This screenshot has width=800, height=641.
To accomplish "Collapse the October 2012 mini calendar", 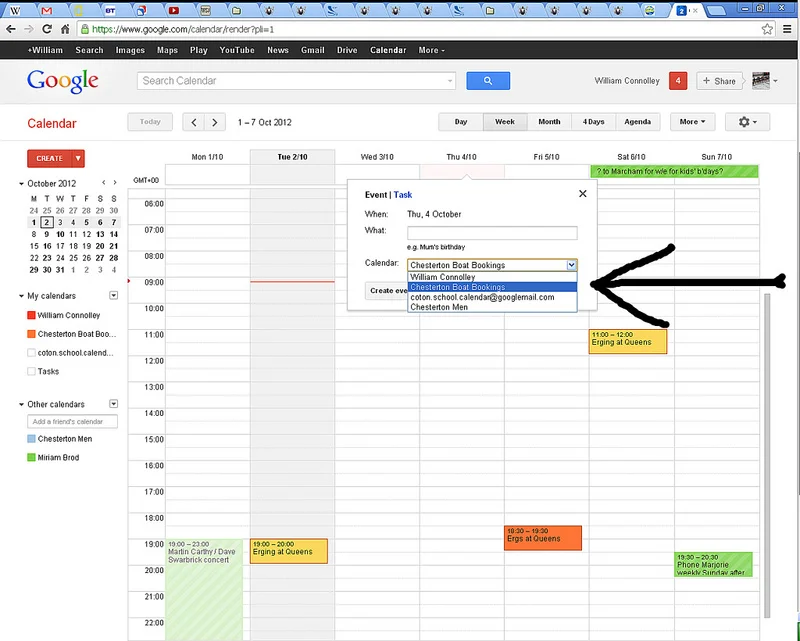I will pos(21,183).
